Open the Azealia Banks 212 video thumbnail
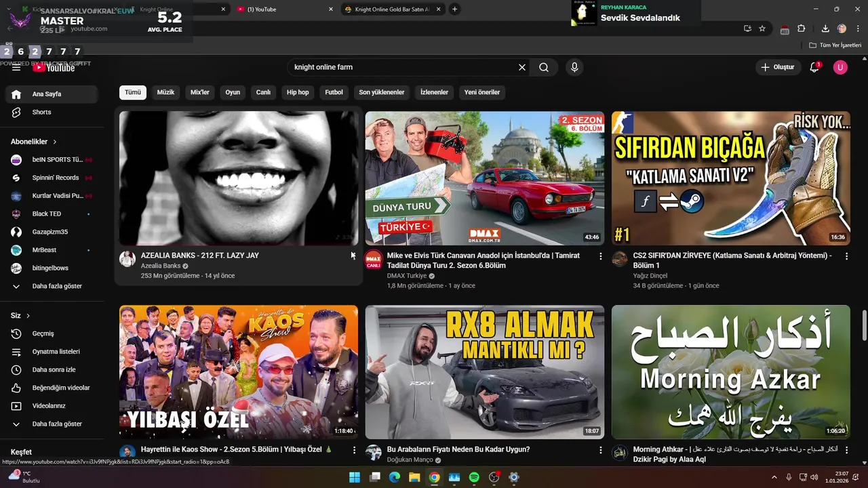This screenshot has height=488, width=868. click(239, 178)
